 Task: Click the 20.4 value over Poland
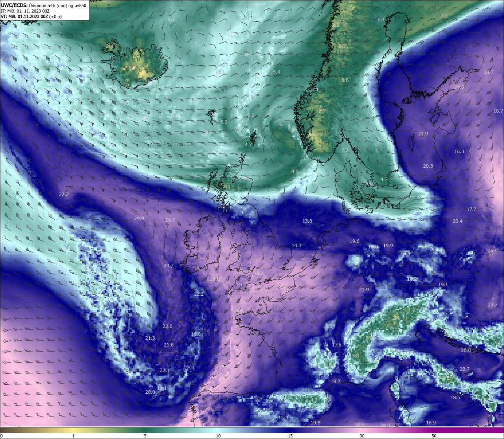coord(458,221)
